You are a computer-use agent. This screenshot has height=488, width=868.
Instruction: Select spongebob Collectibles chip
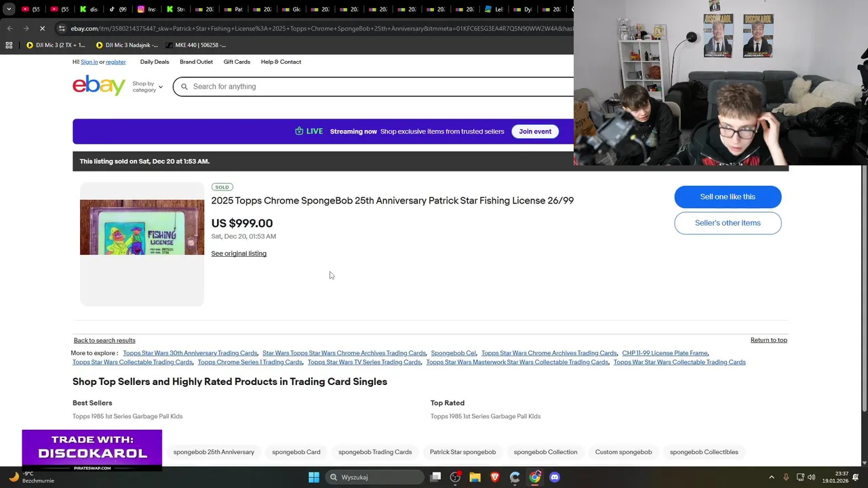tap(704, 452)
